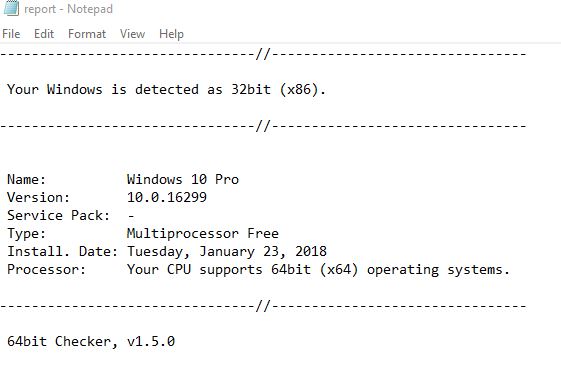Screen dimensions: 561x386
Task: Open the View menu
Action: (132, 34)
